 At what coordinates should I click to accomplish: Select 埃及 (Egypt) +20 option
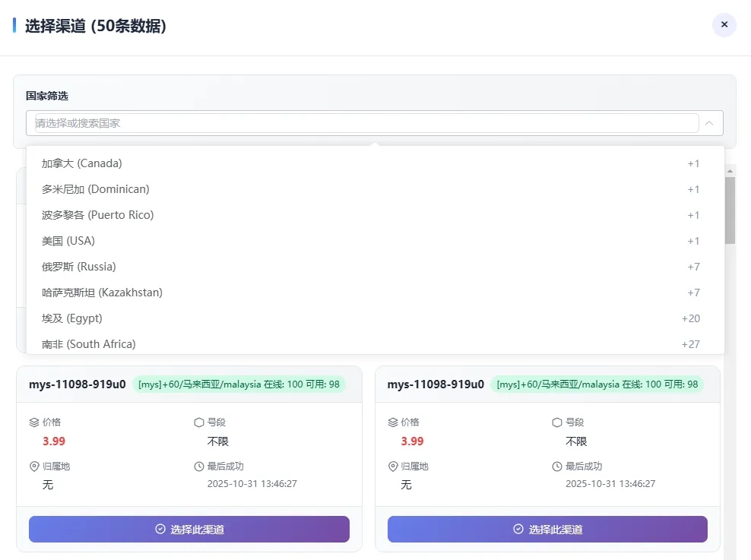(x=72, y=318)
